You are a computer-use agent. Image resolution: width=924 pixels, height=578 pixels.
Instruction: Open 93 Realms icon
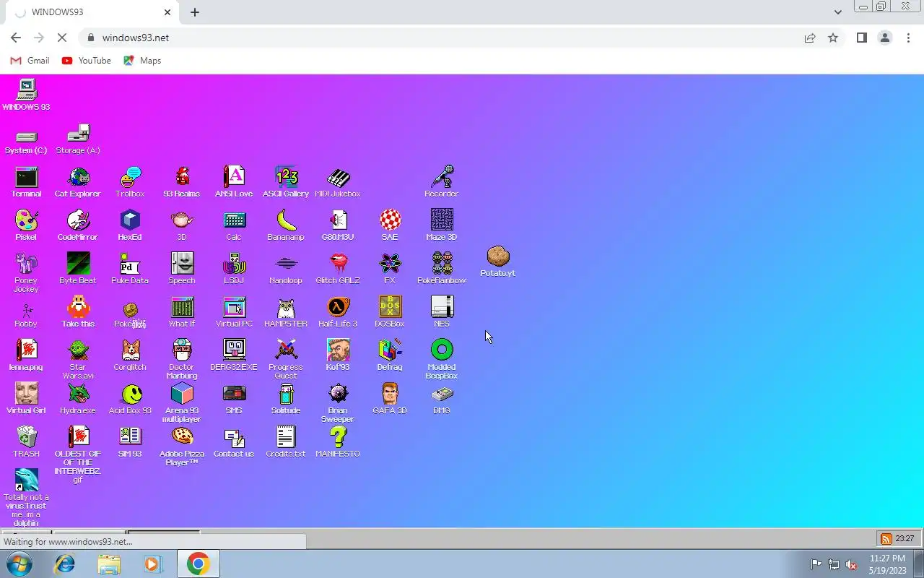click(x=182, y=181)
